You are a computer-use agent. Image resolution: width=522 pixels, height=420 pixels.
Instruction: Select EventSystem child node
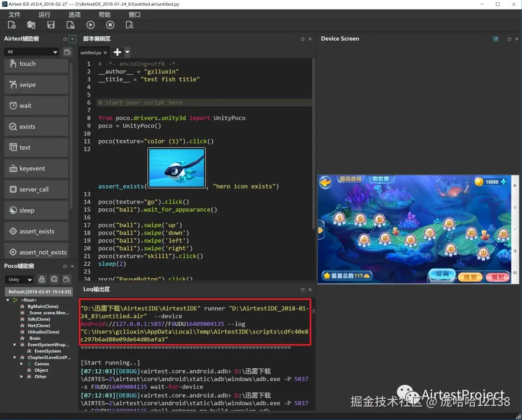point(47,351)
